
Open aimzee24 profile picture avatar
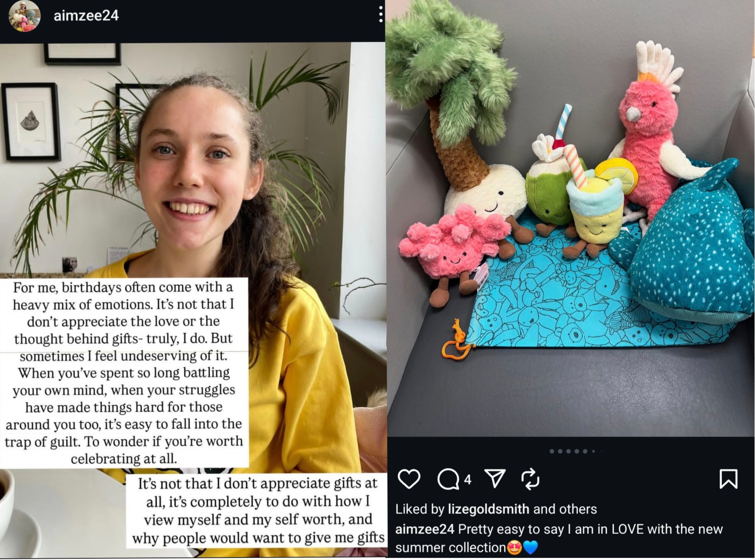pos(25,16)
